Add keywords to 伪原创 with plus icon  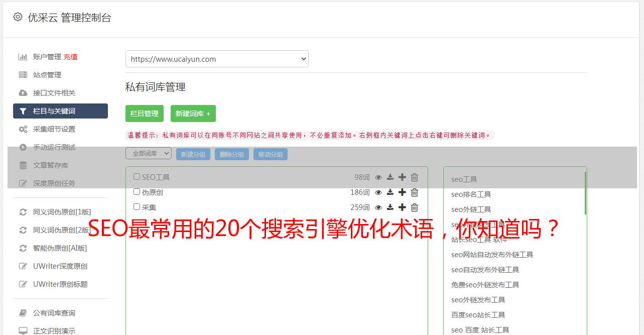click(x=402, y=192)
